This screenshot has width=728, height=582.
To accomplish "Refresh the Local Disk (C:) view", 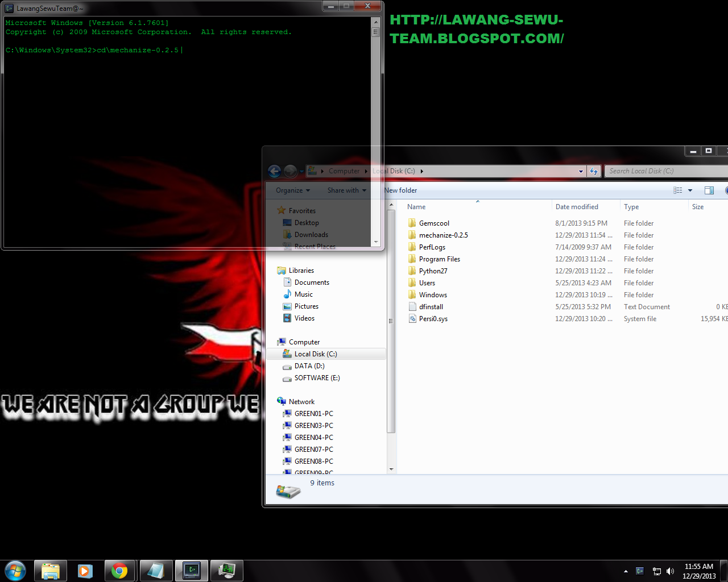I will [x=594, y=171].
